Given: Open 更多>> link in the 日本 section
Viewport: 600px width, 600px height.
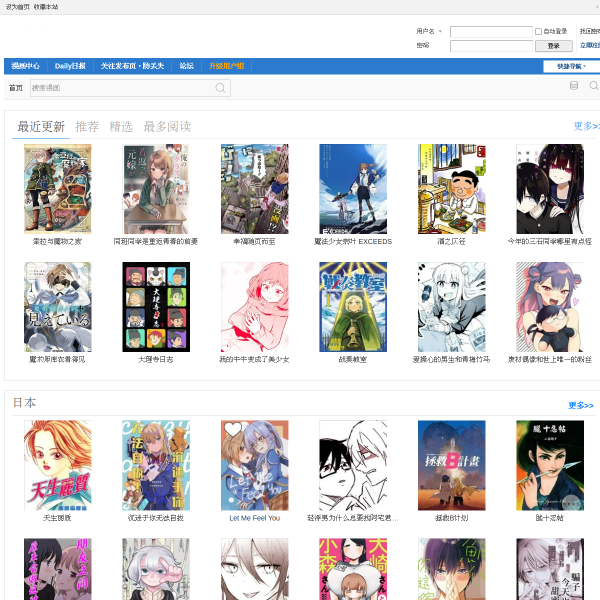Looking at the screenshot, I should [x=580, y=405].
